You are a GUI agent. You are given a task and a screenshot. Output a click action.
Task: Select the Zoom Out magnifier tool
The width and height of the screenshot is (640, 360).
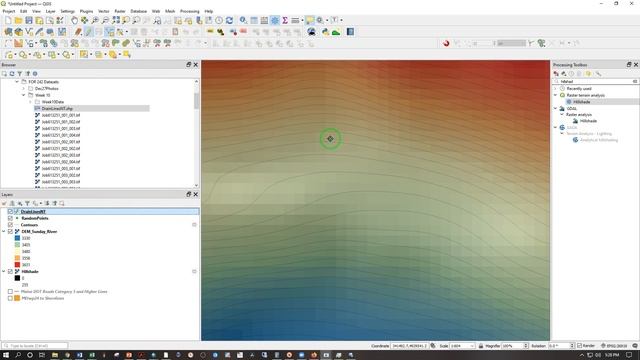[105, 20]
